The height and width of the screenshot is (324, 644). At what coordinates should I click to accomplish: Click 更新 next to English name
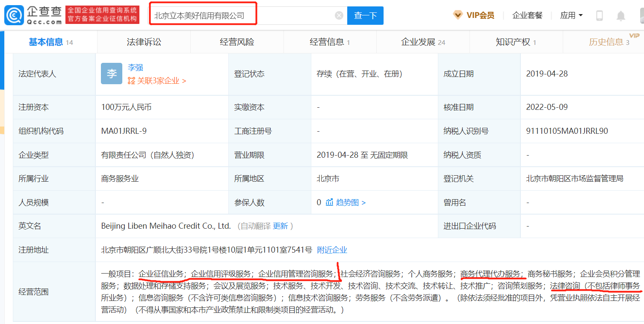pos(281,226)
